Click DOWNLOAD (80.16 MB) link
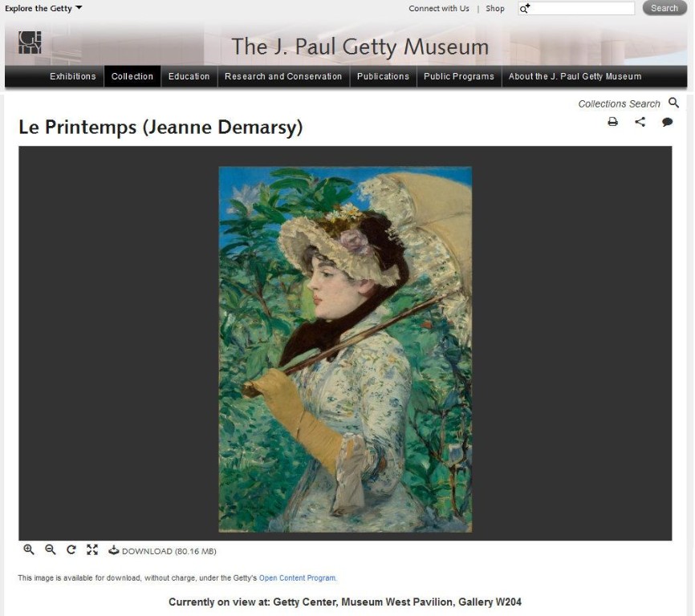The width and height of the screenshot is (695, 616). (169, 551)
